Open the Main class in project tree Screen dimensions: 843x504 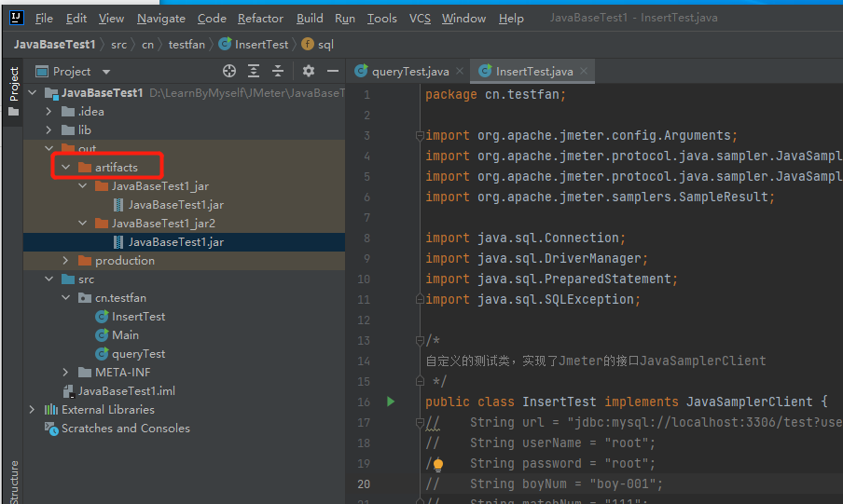click(x=125, y=335)
